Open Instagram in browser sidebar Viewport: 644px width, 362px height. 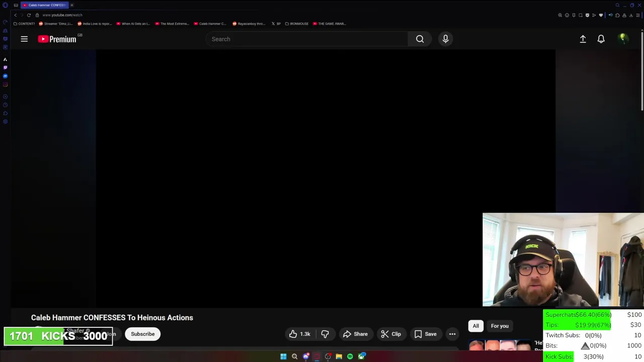[5, 84]
